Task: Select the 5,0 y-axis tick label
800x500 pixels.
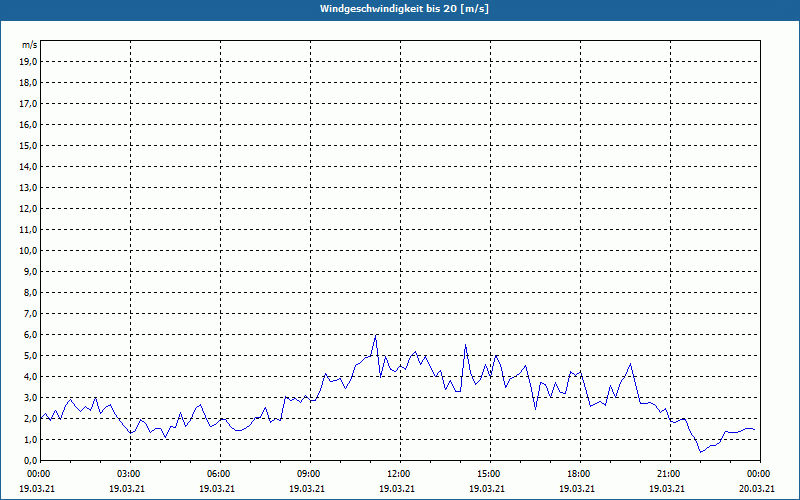Action: tap(29, 355)
